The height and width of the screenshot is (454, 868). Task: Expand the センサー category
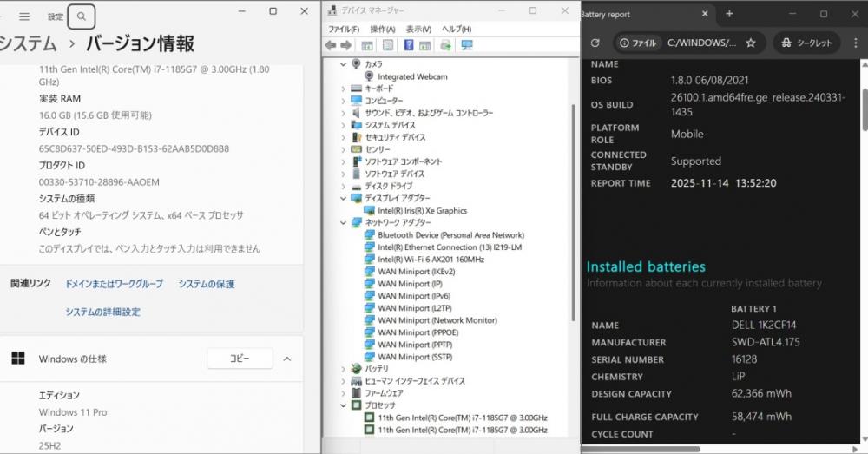pyautogui.click(x=343, y=149)
